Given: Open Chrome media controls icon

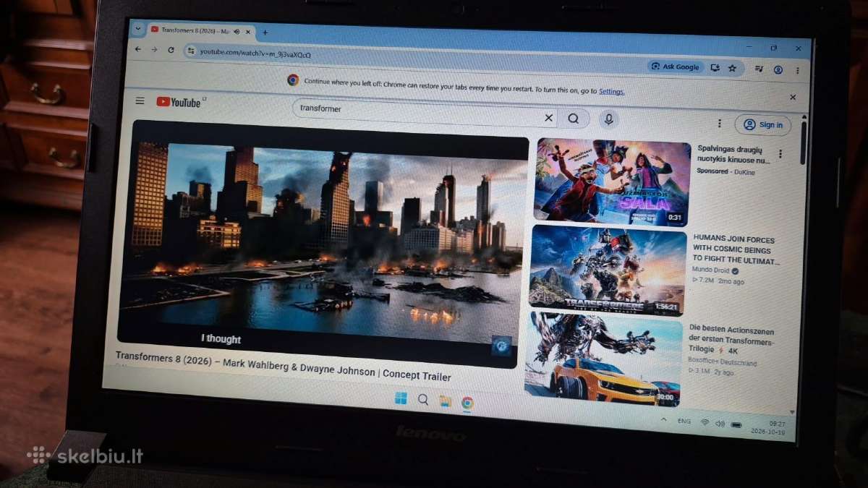Looking at the screenshot, I should [x=759, y=69].
